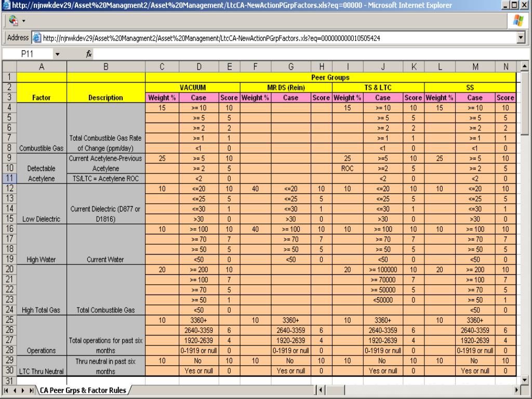
Task: Click the Low Dielectric factor cell
Action: coord(42,204)
